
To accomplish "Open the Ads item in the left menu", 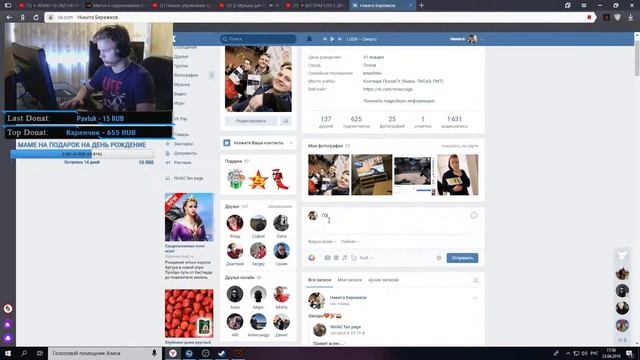I will point(178,162).
